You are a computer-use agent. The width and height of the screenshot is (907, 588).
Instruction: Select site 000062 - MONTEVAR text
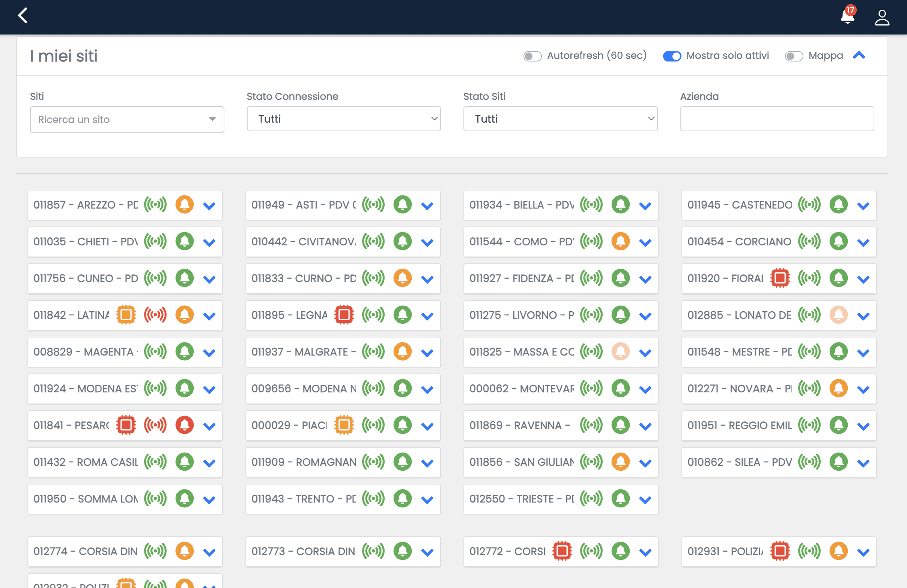522,389
